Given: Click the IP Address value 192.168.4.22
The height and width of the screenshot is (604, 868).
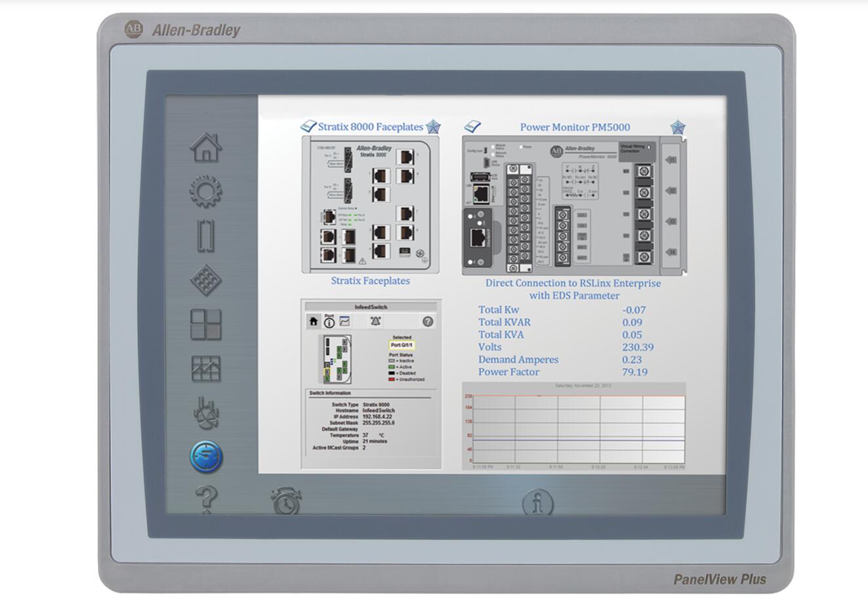Looking at the screenshot, I should pyautogui.click(x=378, y=417).
